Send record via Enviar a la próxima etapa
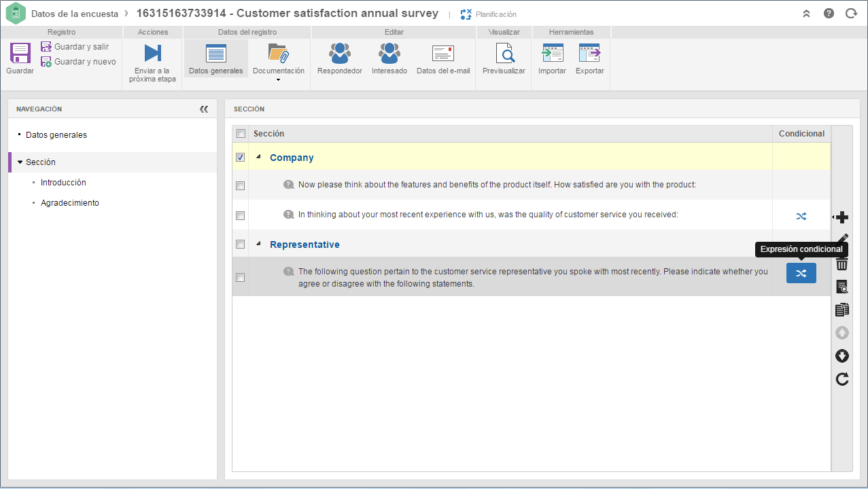 click(152, 62)
